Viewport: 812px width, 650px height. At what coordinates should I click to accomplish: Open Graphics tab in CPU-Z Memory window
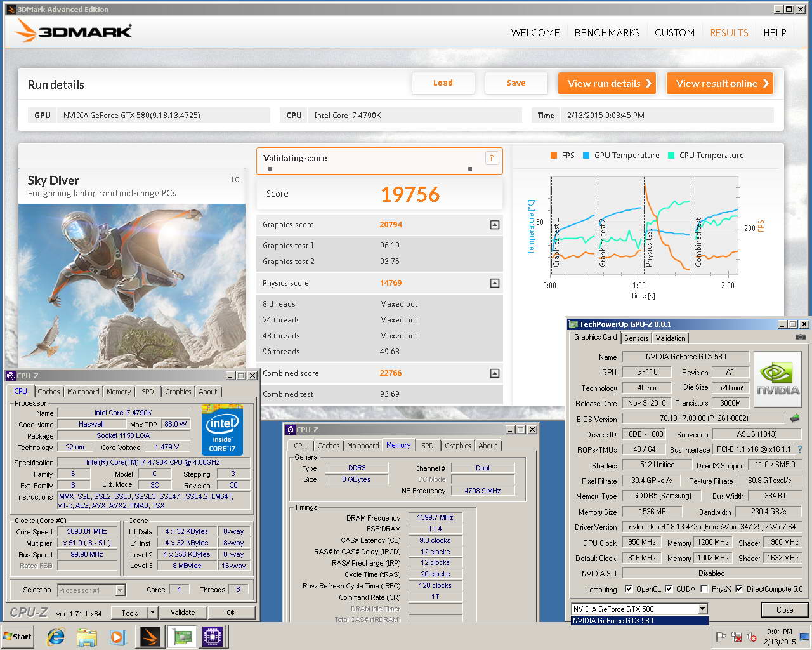pos(457,446)
